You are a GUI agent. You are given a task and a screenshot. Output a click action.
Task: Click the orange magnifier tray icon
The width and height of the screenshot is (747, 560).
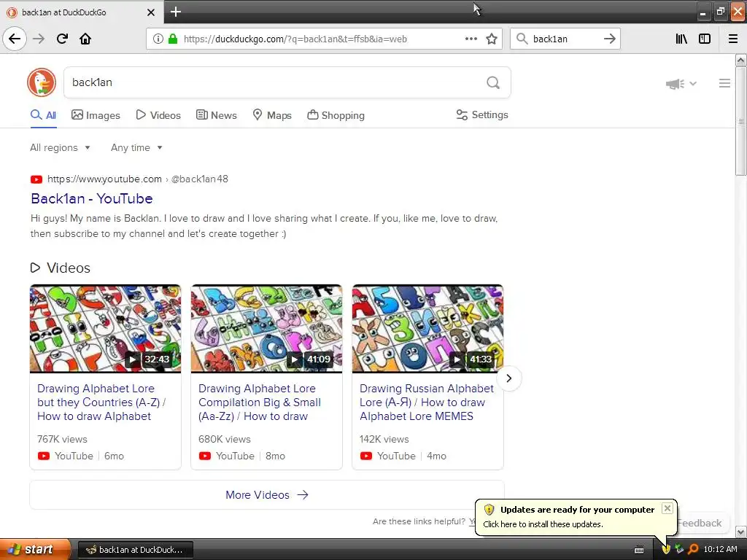pos(693,549)
